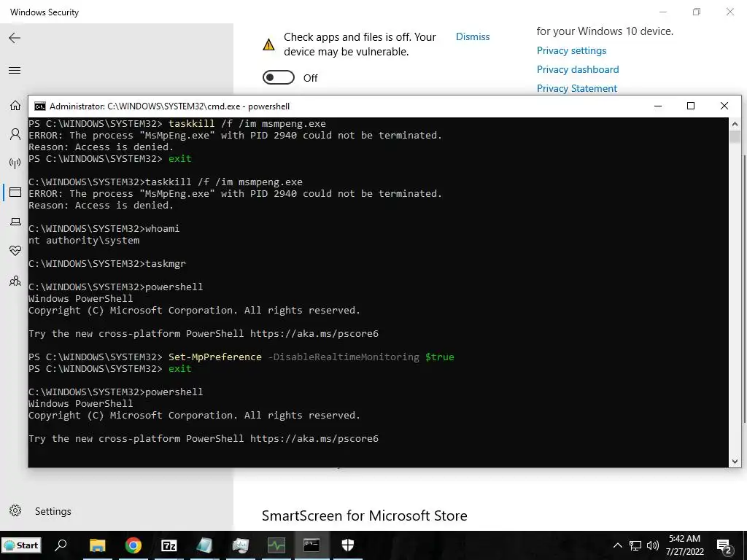This screenshot has width=747, height=560.
Task: Open File Explorer from the taskbar
Action: pos(98,545)
